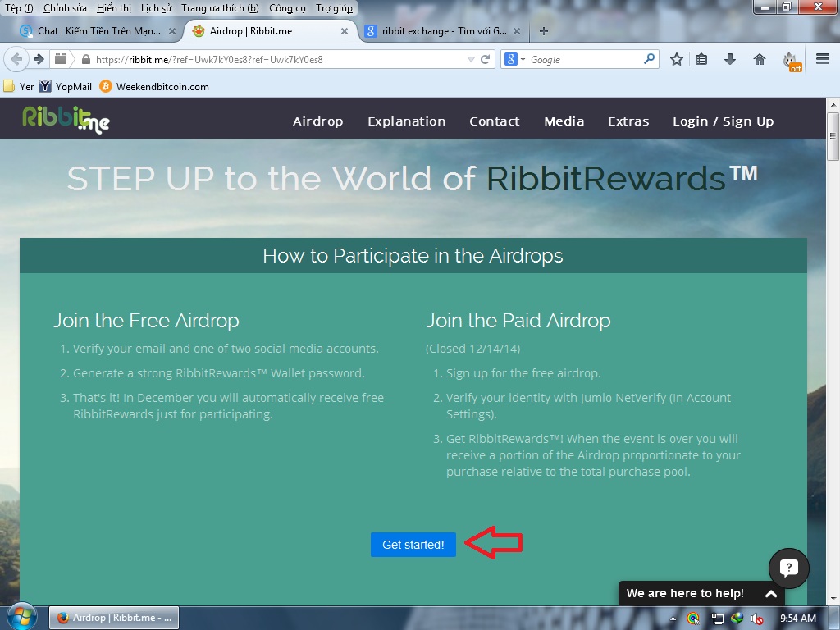Switch to the ribbit exchange Google tab

444,31
